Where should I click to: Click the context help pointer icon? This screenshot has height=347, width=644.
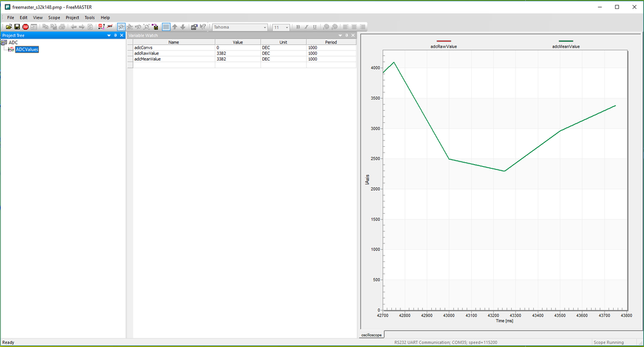click(202, 27)
